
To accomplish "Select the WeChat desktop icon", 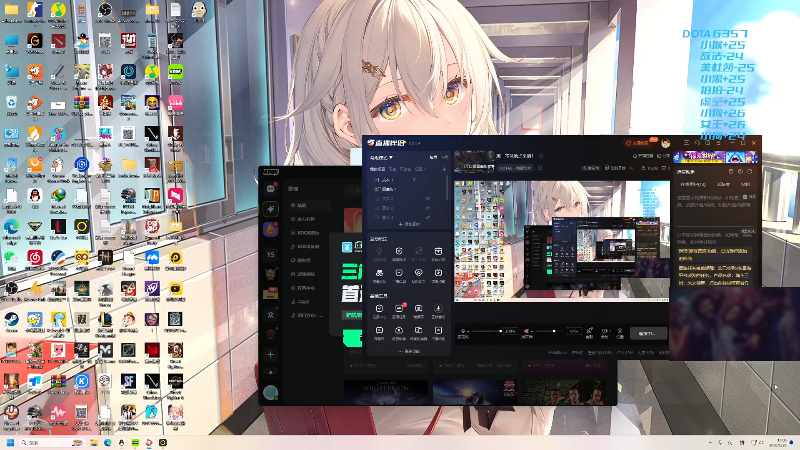I will tap(11, 259).
